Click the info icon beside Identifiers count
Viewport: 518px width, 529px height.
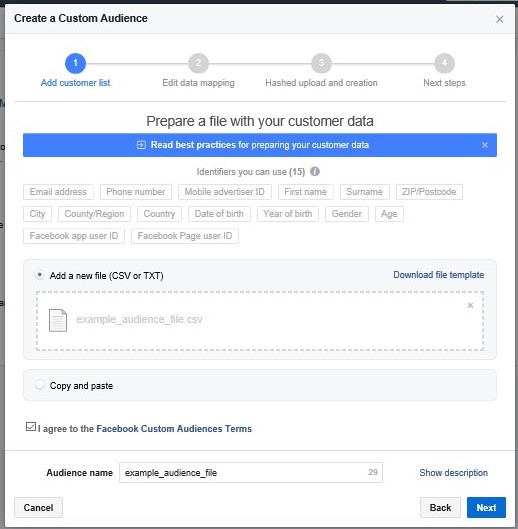(315, 171)
